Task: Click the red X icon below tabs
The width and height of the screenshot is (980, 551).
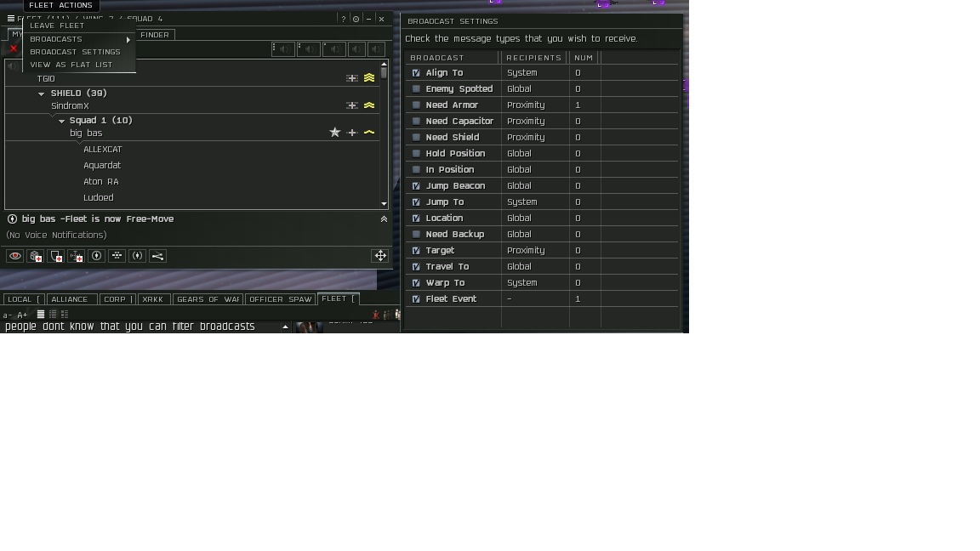Action: [x=13, y=48]
